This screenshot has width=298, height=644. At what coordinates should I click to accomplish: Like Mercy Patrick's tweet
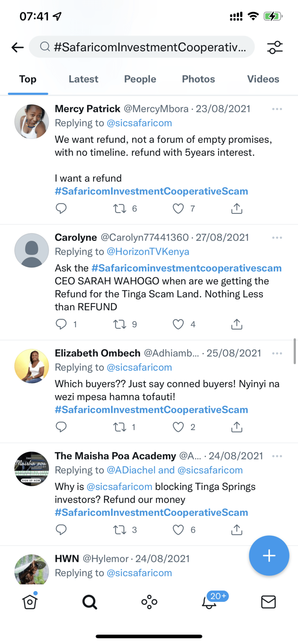178,209
